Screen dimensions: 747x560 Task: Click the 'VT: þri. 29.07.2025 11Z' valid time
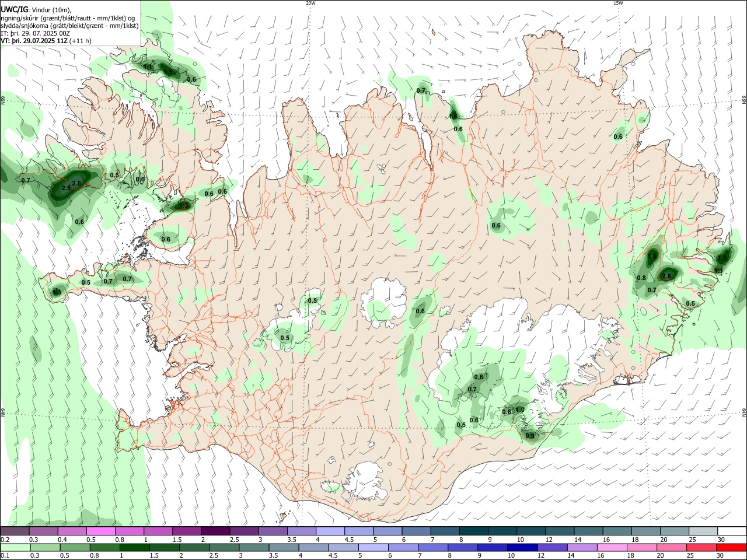pos(34,41)
